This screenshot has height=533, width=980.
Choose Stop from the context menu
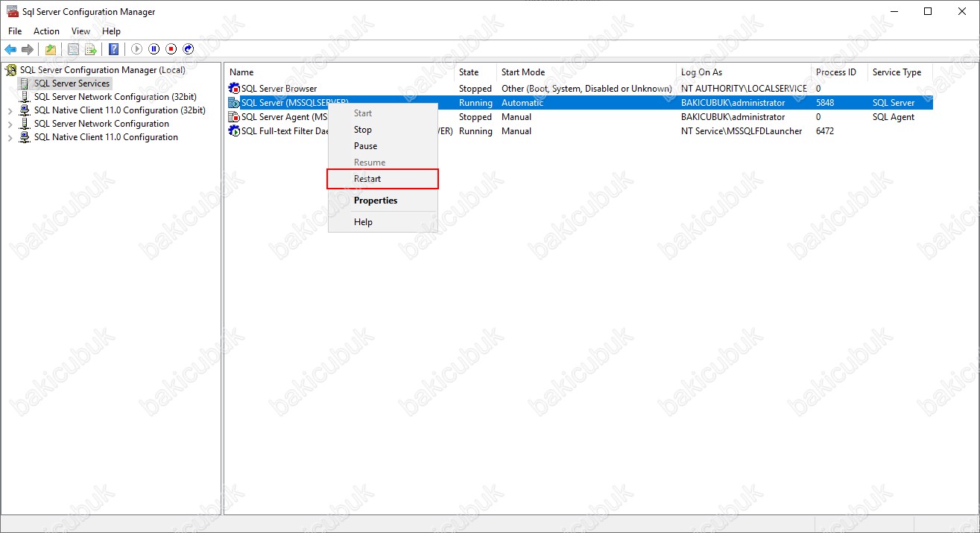click(382, 130)
